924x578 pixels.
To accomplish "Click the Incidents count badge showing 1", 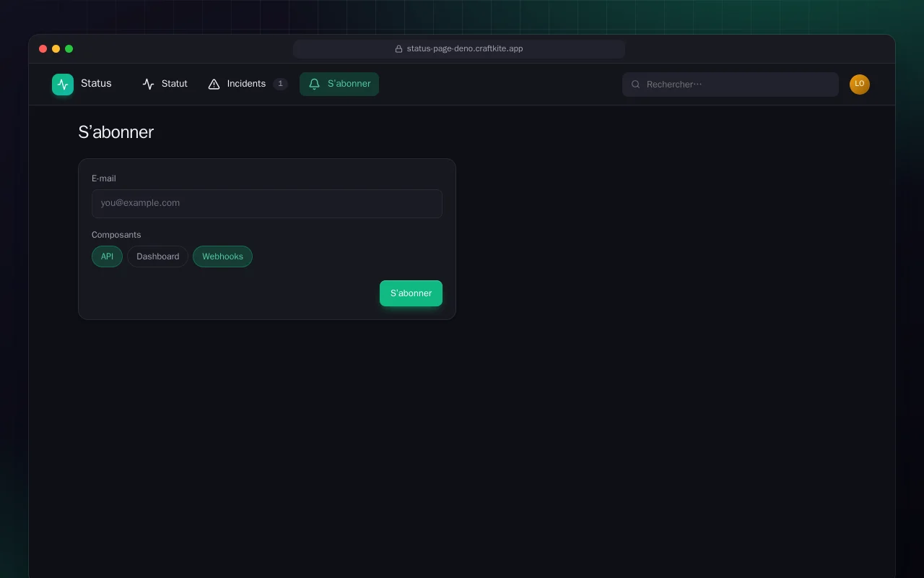I will click(280, 84).
